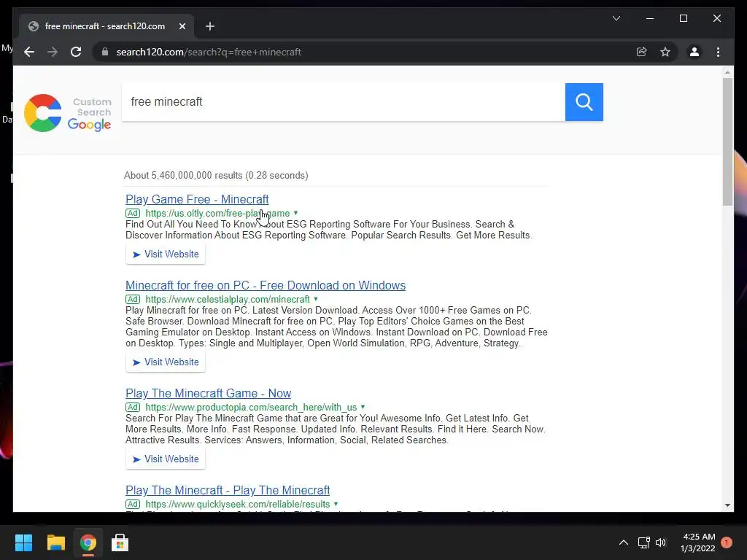The image size is (747, 560).
Task: Click the Google Custom Search logo
Action: 67,113
